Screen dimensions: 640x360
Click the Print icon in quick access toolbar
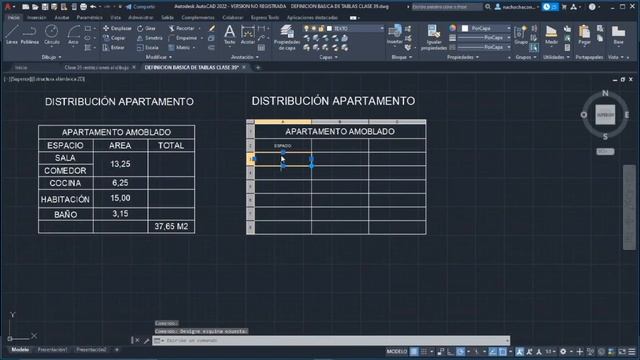(83, 7)
